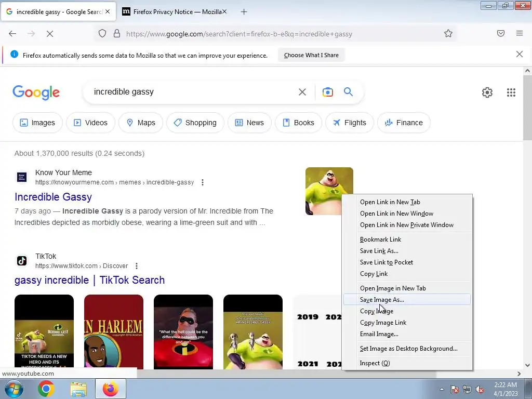
Task: Click Choose What I Share button
Action: (311, 55)
